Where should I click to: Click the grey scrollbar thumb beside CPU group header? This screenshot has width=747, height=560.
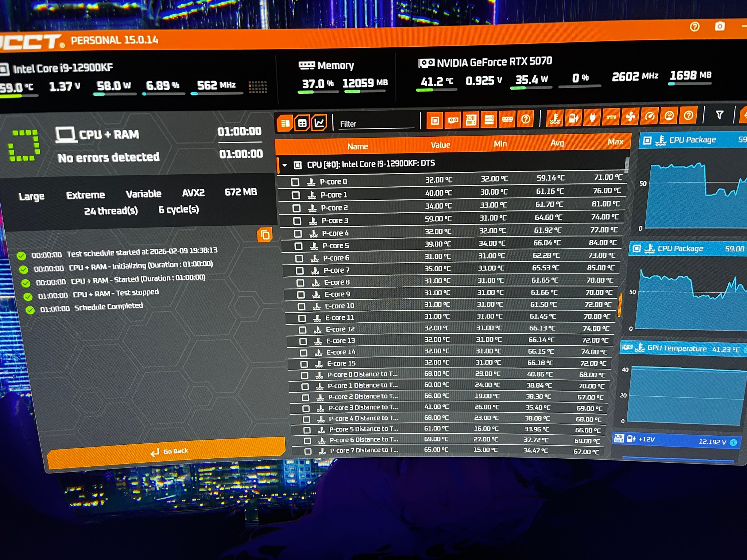(x=627, y=164)
